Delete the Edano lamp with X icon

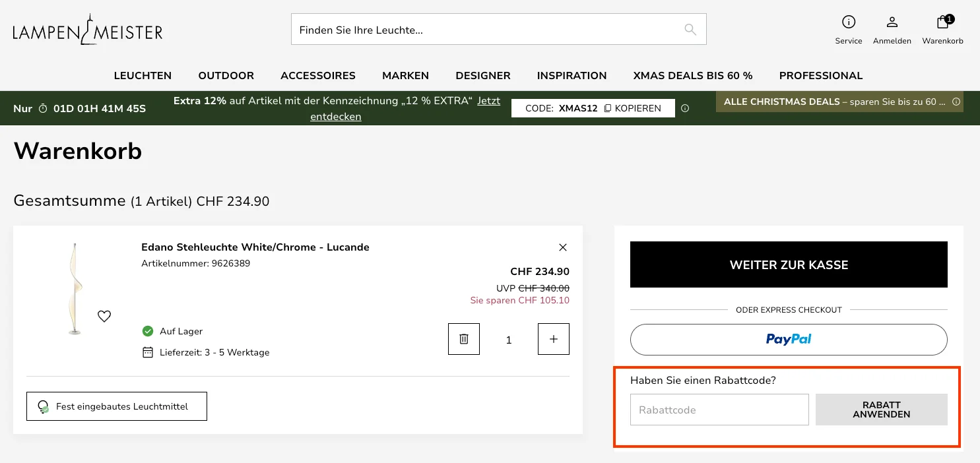pos(563,247)
